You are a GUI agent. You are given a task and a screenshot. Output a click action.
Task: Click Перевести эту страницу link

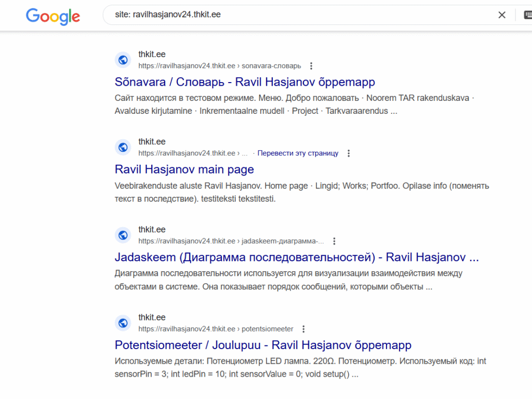pos(298,153)
